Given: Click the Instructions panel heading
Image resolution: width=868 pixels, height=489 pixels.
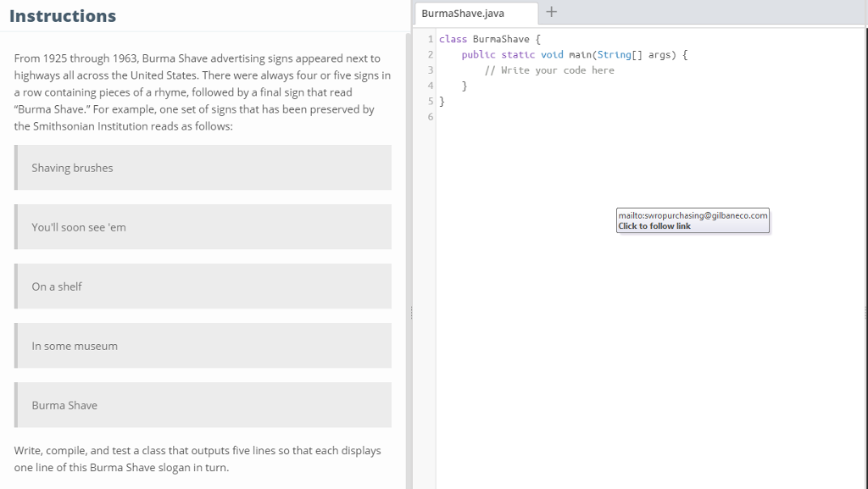Looking at the screenshot, I should pyautogui.click(x=64, y=16).
